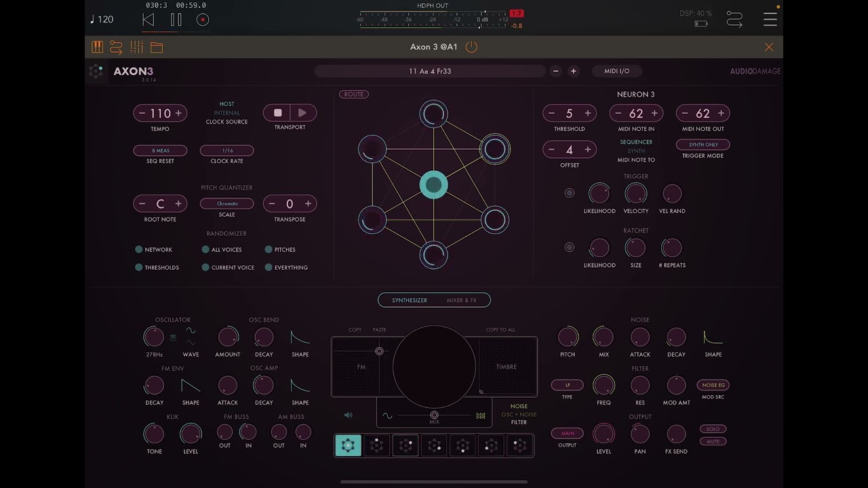This screenshot has height=488, width=868.
Task: Switch to the MIXER & FX tab
Action: (462, 300)
